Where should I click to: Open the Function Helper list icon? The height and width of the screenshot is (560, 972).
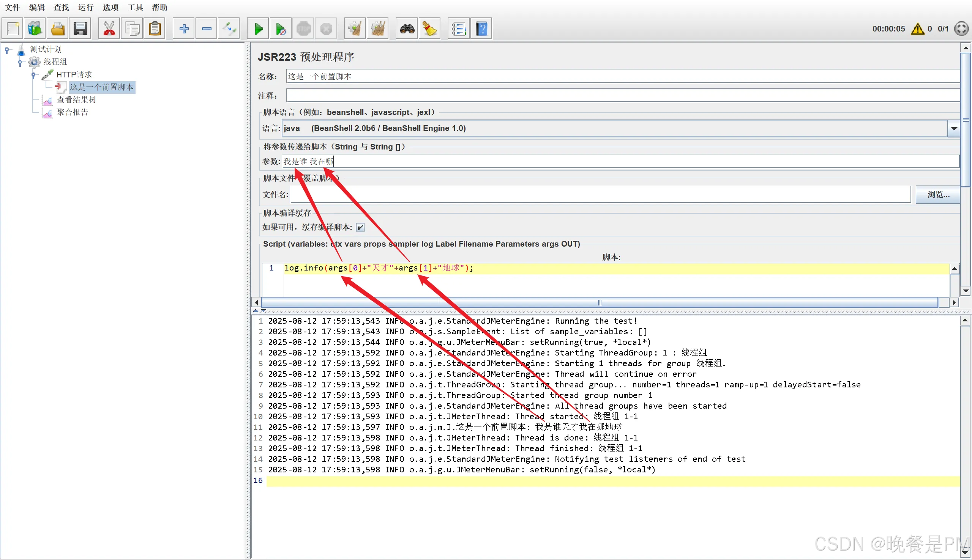click(459, 29)
